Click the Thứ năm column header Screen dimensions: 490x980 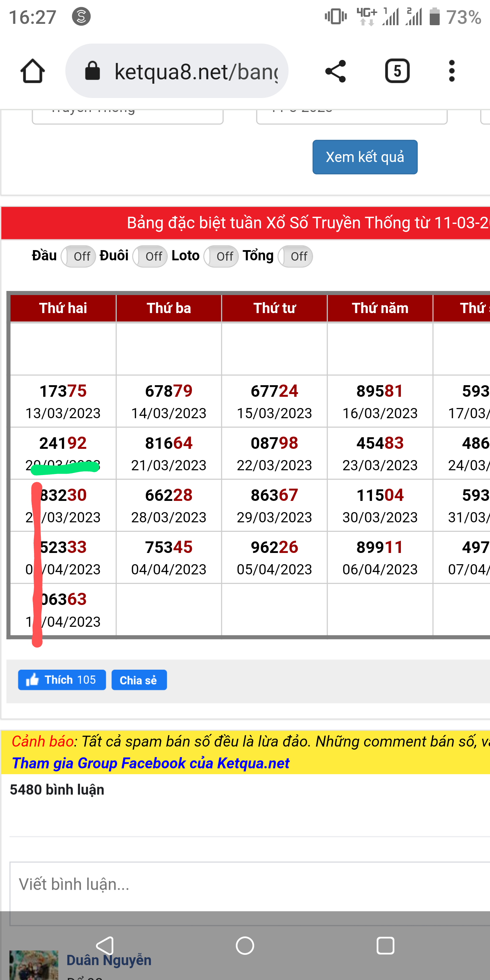(x=380, y=308)
